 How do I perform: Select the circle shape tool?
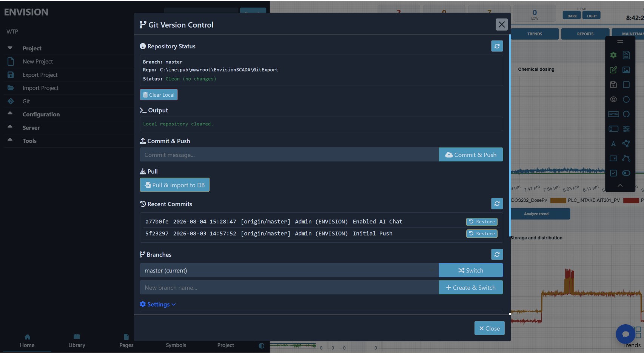626,99
